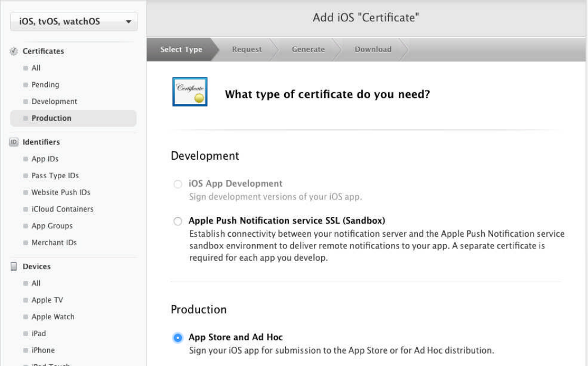Open the iOS, tvOS, watchOS platform dropdown
Image resolution: width=588 pixels, height=366 pixels.
74,21
